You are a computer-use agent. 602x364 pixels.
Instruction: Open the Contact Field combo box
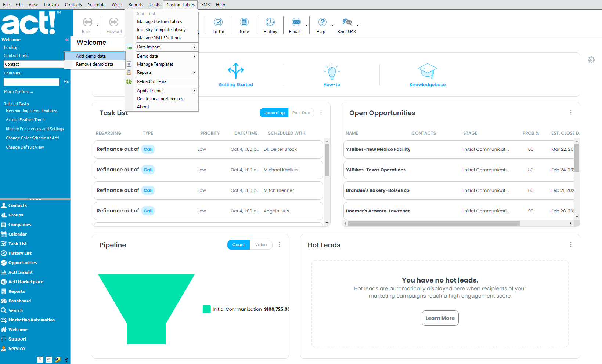[x=34, y=64]
